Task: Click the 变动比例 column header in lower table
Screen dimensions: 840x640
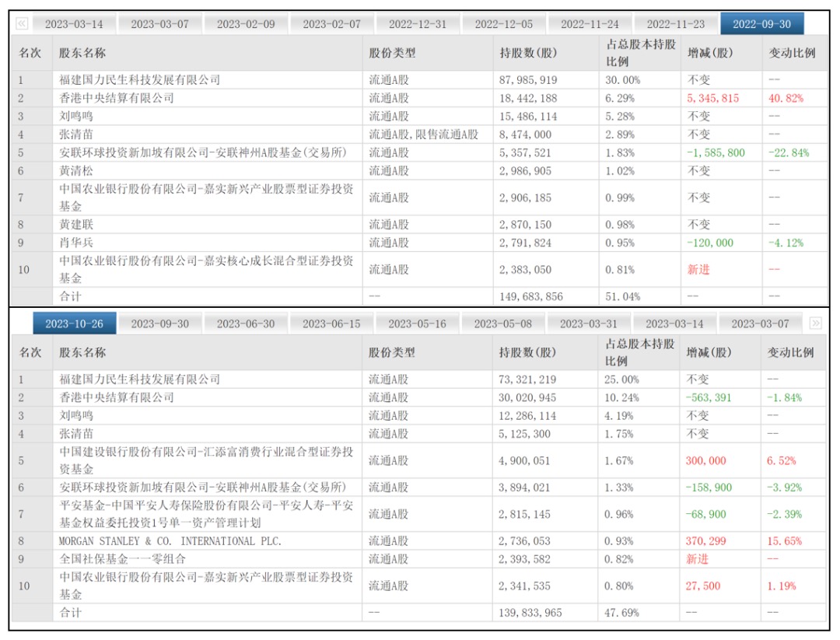Action: tap(791, 352)
